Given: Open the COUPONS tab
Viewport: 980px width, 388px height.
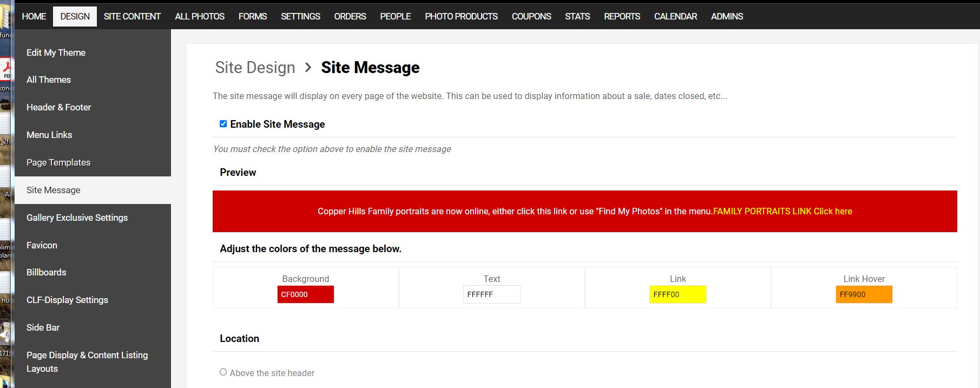Looking at the screenshot, I should 531,16.
